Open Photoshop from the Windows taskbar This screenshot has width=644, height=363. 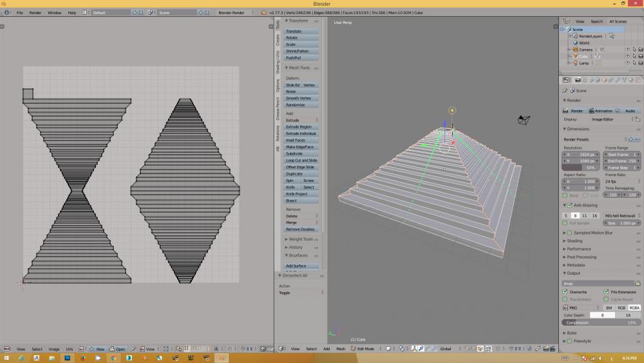tap(67, 358)
